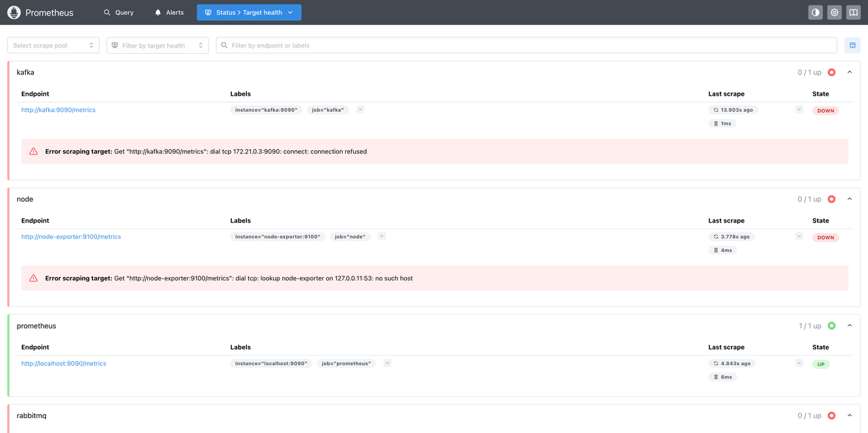
Task: Expand prometheus last scrape details chevron
Action: (799, 363)
